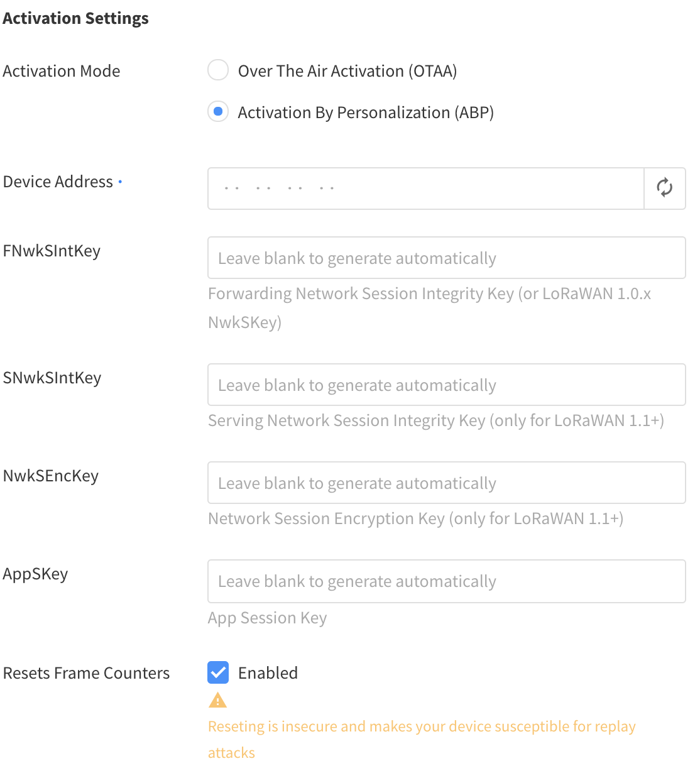This screenshot has height=783, width=700.
Task: Select Activation By Personalization (ABP)
Action: [217, 111]
